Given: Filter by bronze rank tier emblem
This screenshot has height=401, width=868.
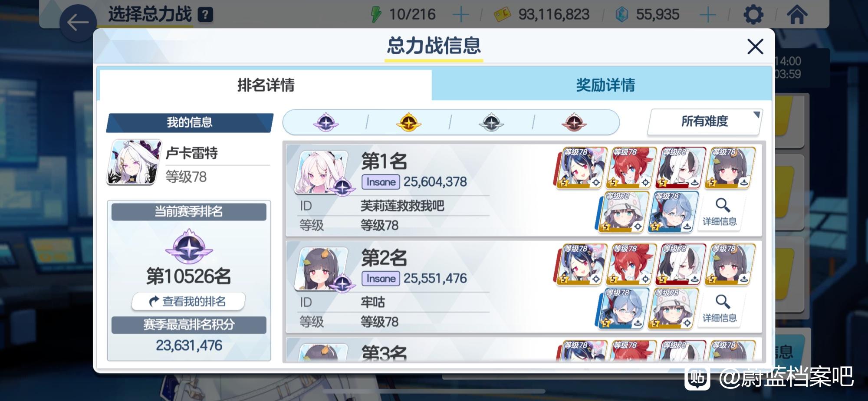Looking at the screenshot, I should pos(574,122).
